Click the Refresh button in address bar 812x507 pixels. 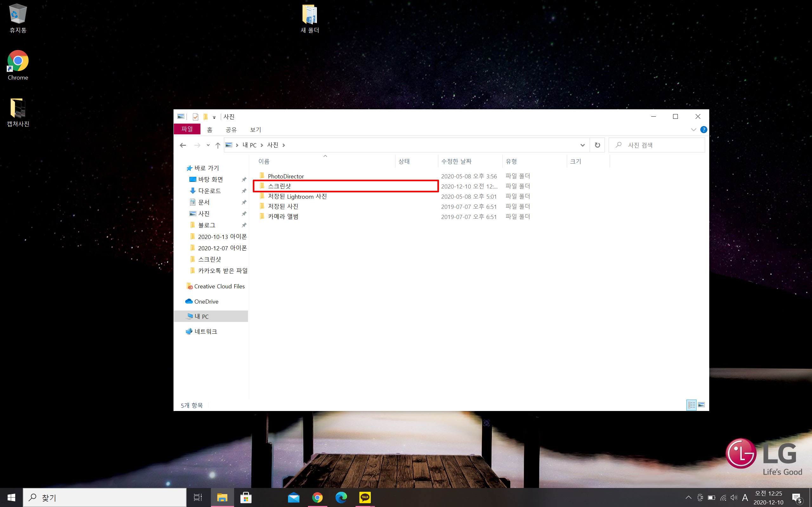click(x=597, y=145)
